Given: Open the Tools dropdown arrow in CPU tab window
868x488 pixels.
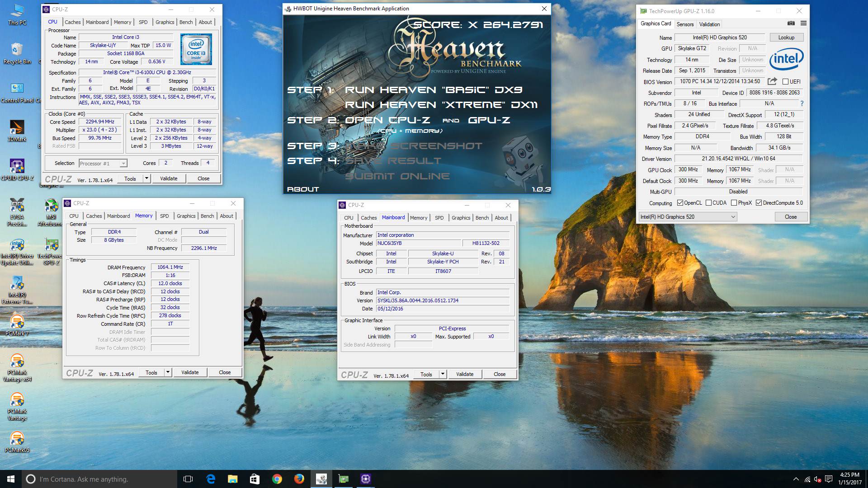Looking at the screenshot, I should (146, 178).
